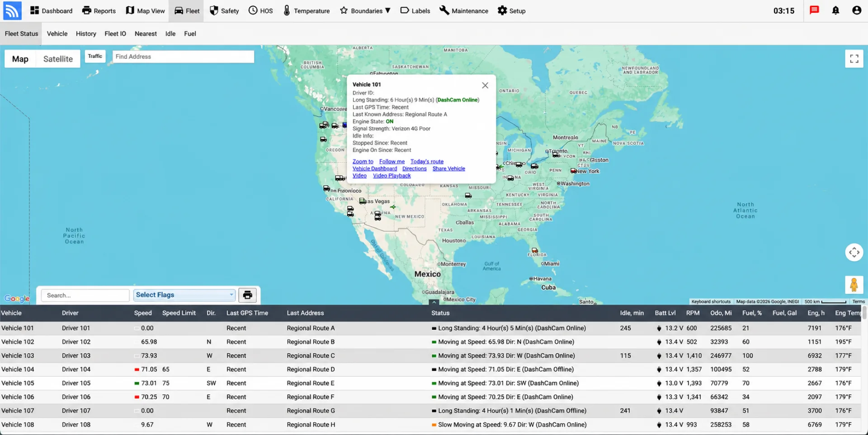Click the Zoom to link
Viewport: 868px width, 435px height.
363,161
